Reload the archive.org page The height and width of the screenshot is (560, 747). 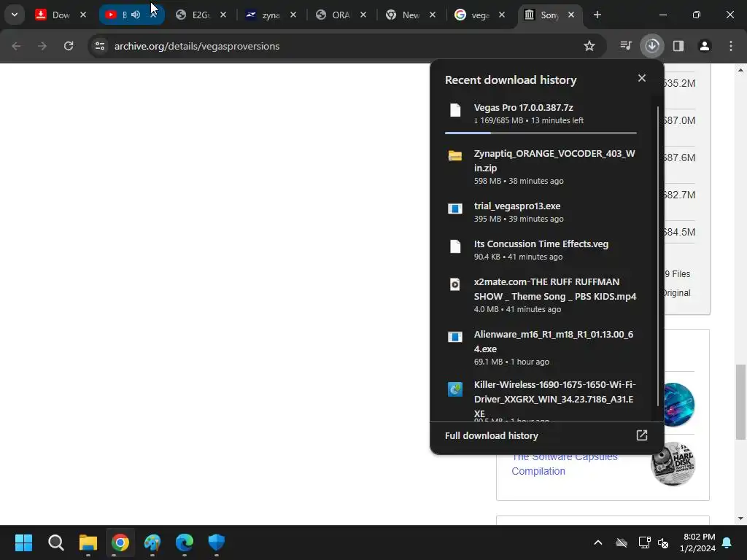tap(69, 46)
